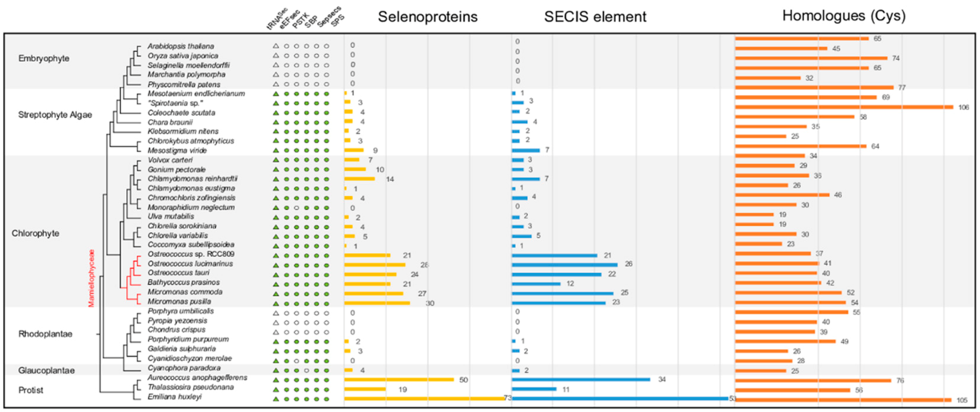Click the green Sepsecs circle for Ostreococcus tauri
Screen dimensions: 980x412
click(316, 275)
